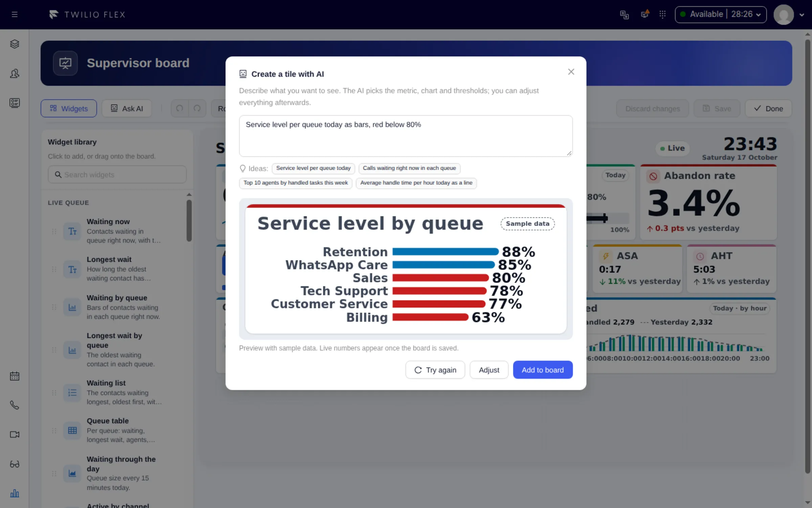Click the Save button

717,108
